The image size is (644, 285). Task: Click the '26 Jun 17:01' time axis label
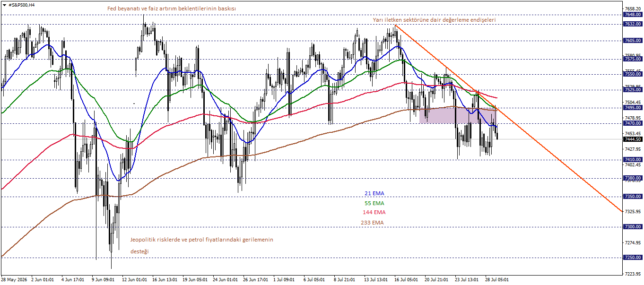[x=256, y=279]
